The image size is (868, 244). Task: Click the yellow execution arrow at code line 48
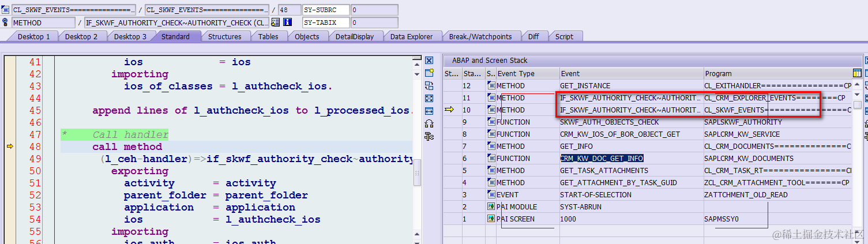pos(10,147)
